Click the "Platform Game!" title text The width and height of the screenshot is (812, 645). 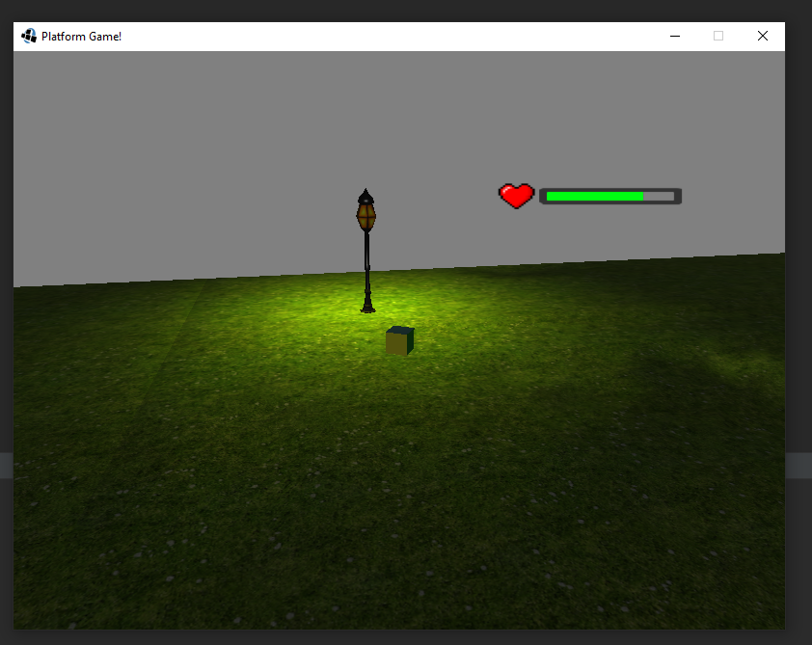[81, 37]
